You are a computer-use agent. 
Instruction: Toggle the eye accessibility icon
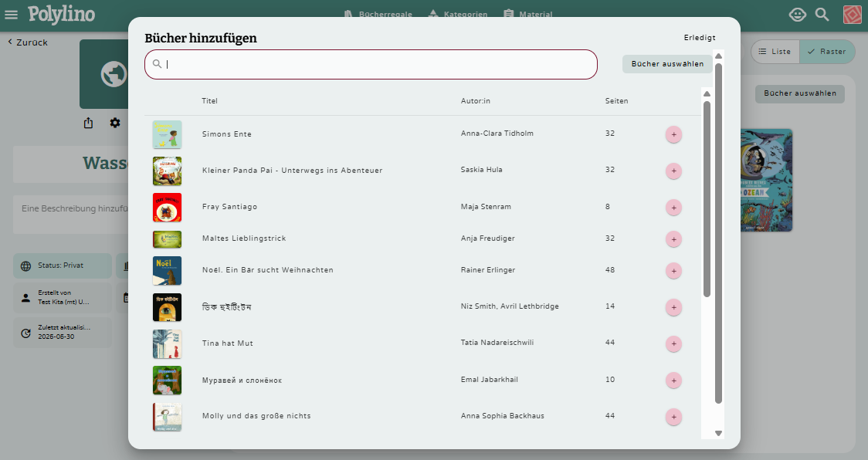click(797, 15)
